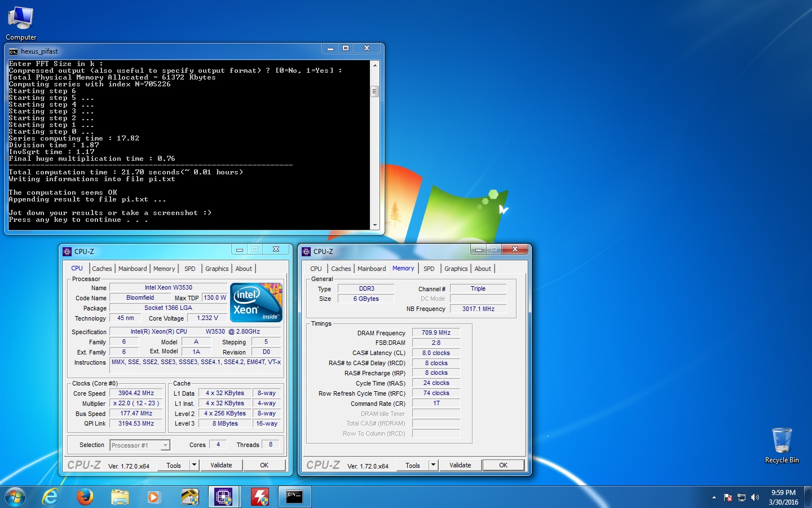Viewport: 812px width, 508px height.
Task: Switch to Memory tab in left CPU-Z
Action: 164,269
